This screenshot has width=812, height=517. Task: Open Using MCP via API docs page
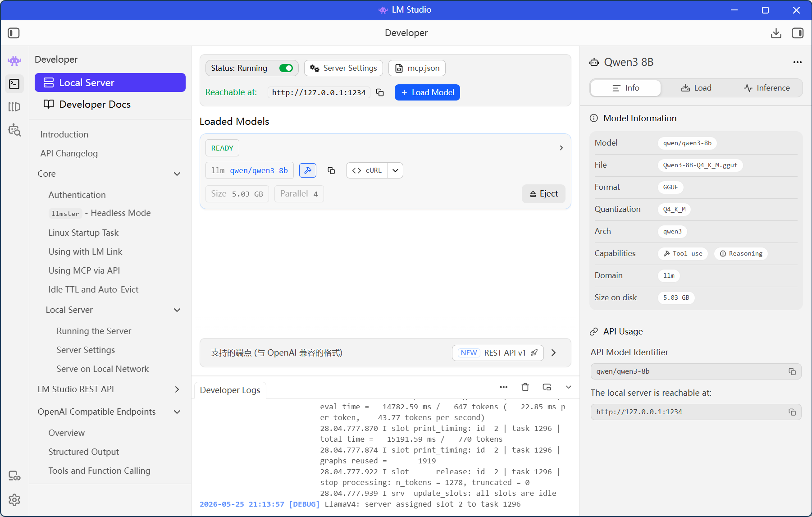point(84,270)
